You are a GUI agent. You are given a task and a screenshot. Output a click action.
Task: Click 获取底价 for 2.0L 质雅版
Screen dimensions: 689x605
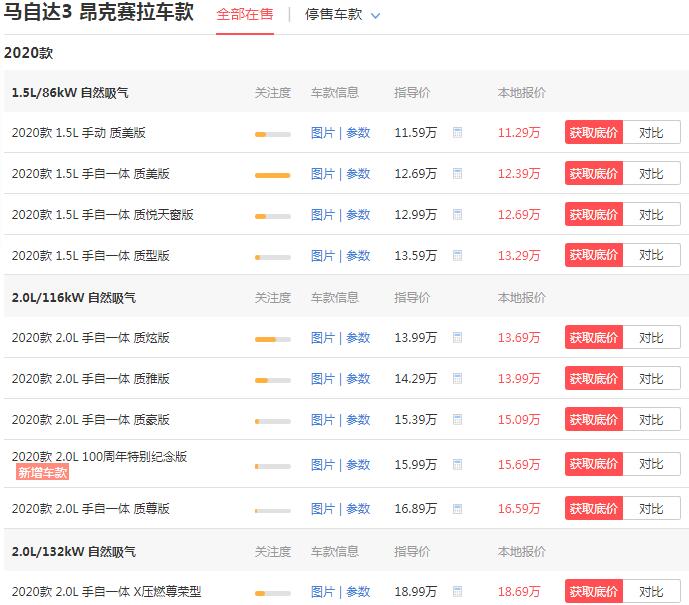[594, 378]
